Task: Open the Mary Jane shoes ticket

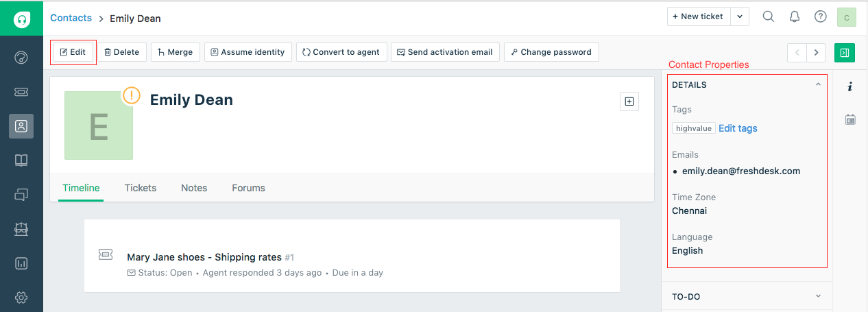Action: click(204, 257)
